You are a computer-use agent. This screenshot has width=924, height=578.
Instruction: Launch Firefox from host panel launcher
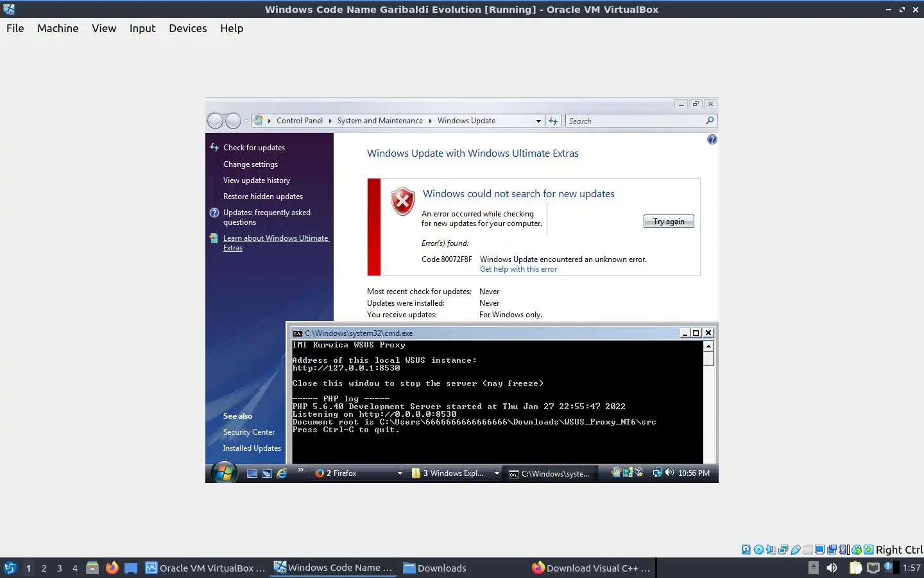pyautogui.click(x=112, y=568)
